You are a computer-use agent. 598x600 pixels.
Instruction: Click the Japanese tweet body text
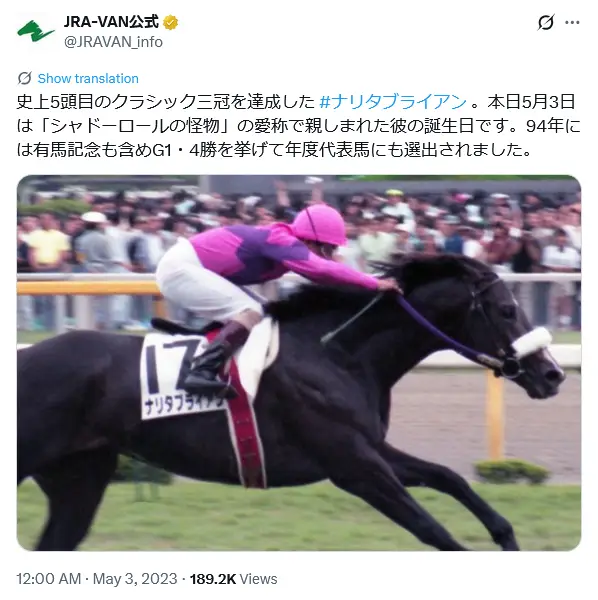pyautogui.click(x=299, y=126)
